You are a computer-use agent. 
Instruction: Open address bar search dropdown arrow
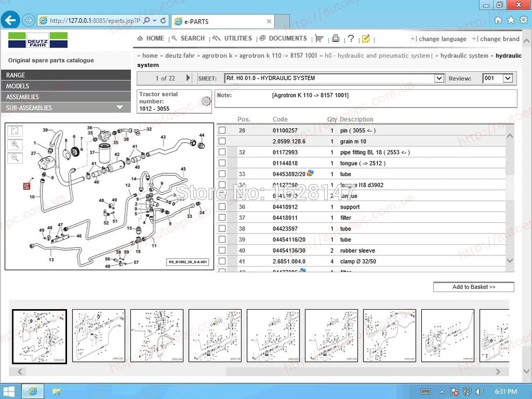155,20
